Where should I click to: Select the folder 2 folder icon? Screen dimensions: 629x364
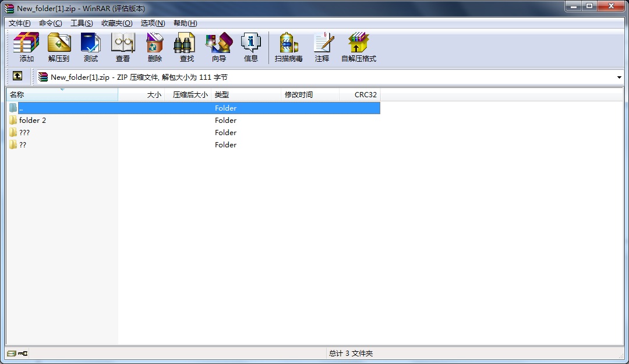tap(13, 120)
